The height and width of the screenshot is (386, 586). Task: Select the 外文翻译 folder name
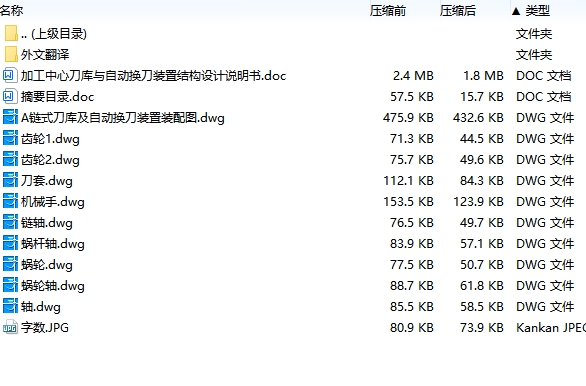click(x=45, y=55)
